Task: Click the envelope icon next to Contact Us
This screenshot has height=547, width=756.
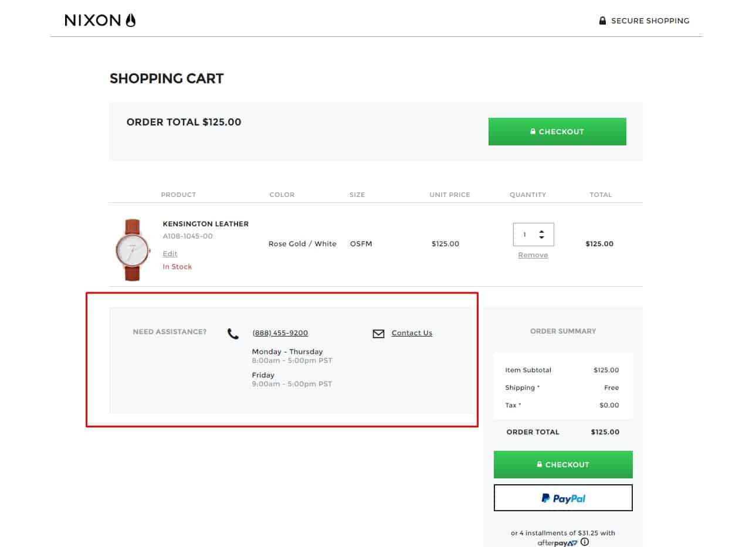Action: 379,333
